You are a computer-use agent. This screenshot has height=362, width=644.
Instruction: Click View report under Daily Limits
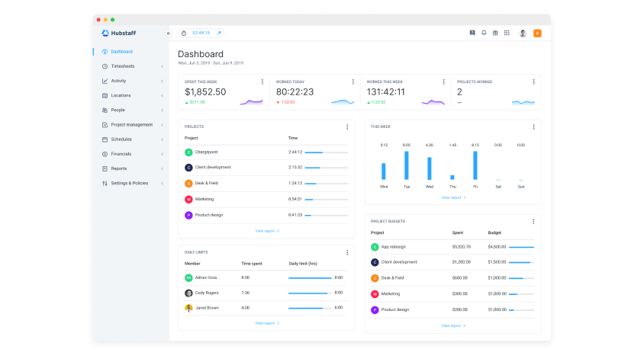click(266, 323)
